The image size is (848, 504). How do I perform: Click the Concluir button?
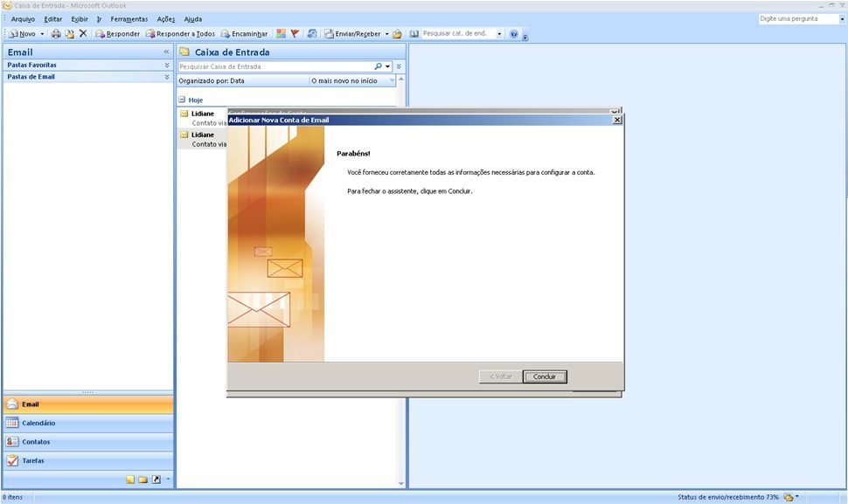pyautogui.click(x=545, y=376)
